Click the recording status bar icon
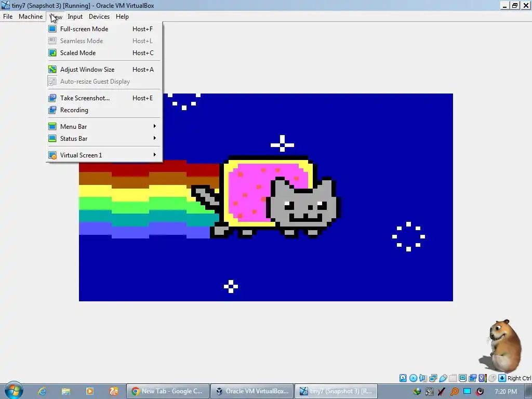 click(x=472, y=378)
